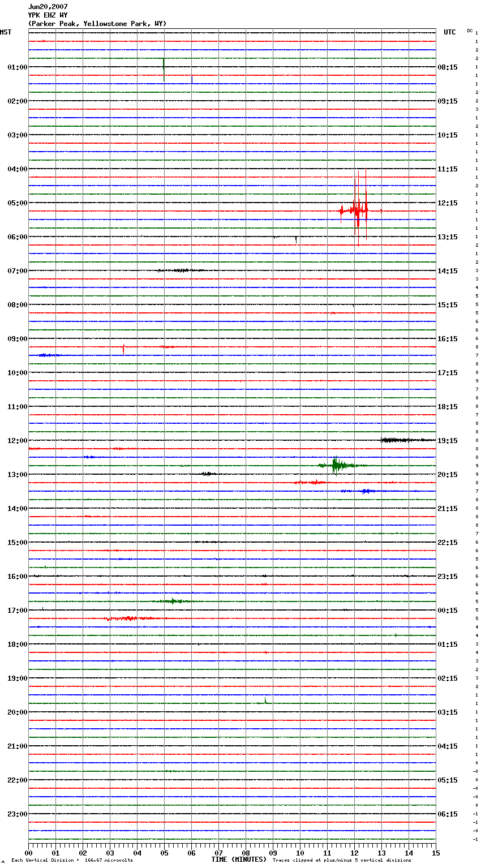The image size is (481, 868).
Task: Select the 19:00 MST time label
Action: pos(18,678)
